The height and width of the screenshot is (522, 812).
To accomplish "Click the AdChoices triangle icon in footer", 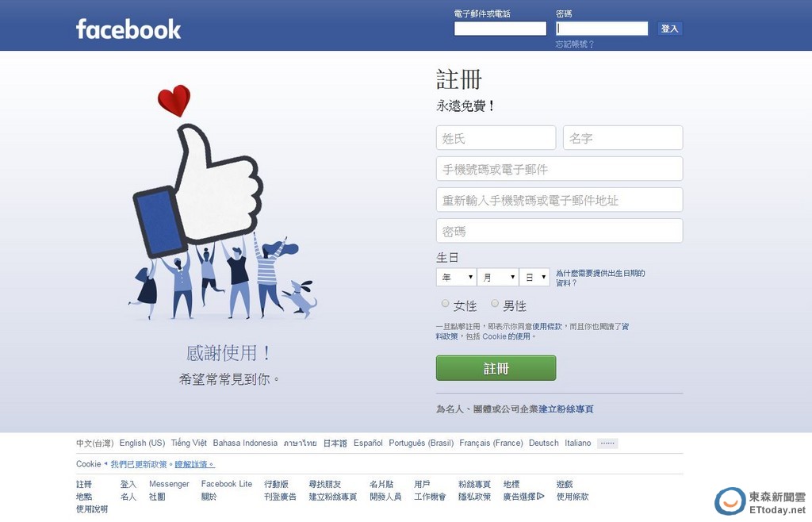I will click(x=541, y=496).
